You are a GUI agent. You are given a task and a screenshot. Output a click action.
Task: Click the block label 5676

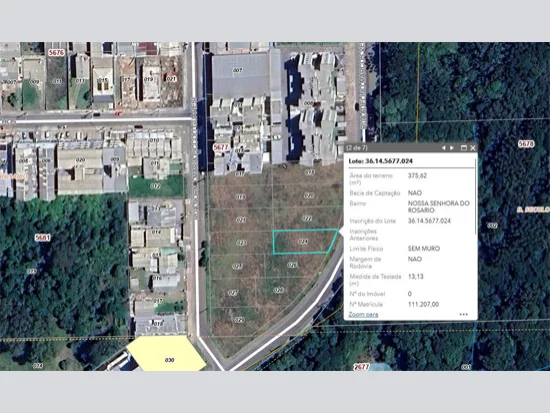point(56,53)
